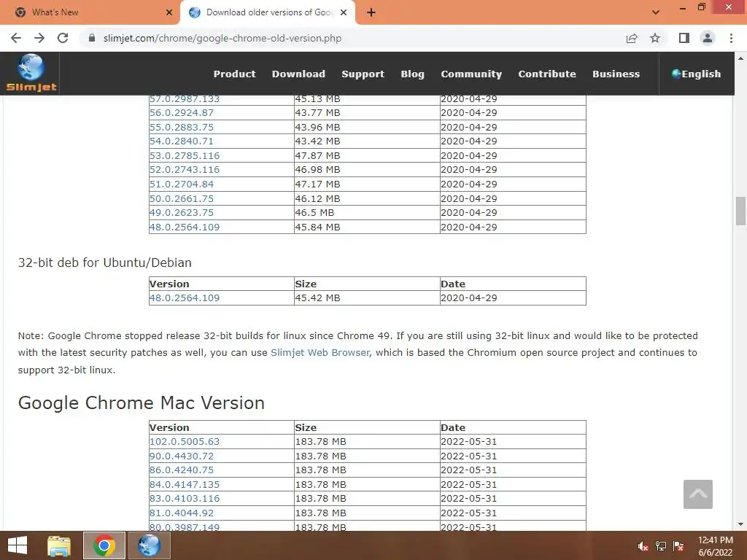Viewport: 747px width, 560px height.
Task: Download Mac version 86.0.4240.75
Action: (182, 470)
